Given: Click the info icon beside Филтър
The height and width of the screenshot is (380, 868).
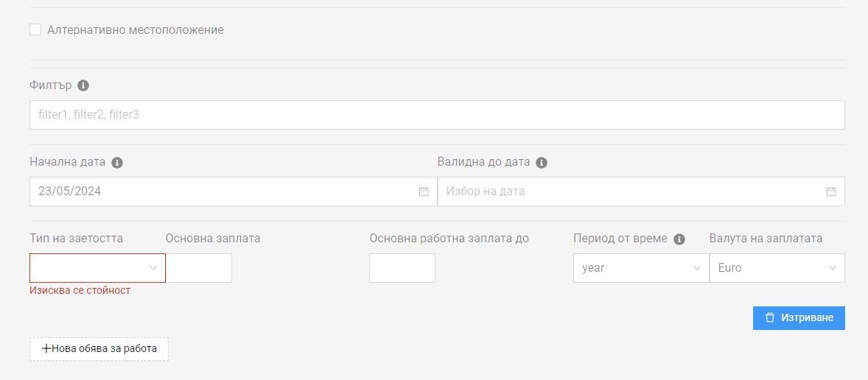Looking at the screenshot, I should click(x=83, y=85).
